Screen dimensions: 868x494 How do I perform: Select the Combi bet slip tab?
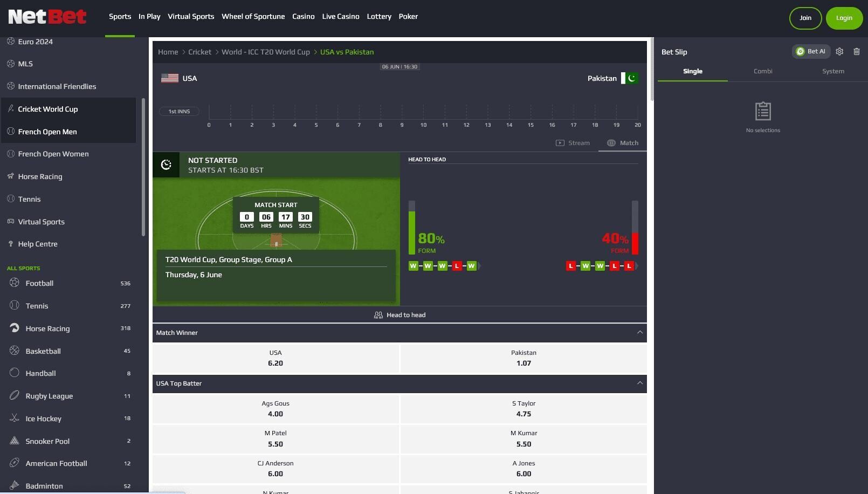(x=763, y=71)
